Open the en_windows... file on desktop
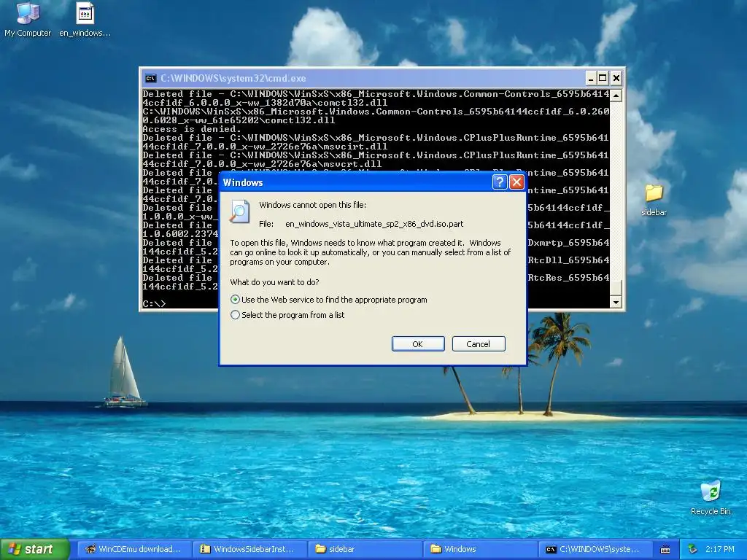747x560 pixels. [85, 19]
